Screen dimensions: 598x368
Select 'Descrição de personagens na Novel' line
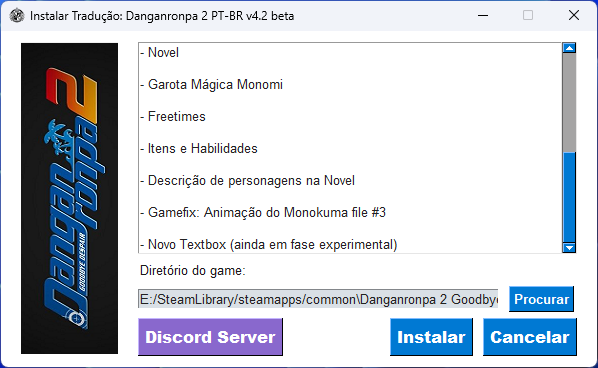(247, 180)
